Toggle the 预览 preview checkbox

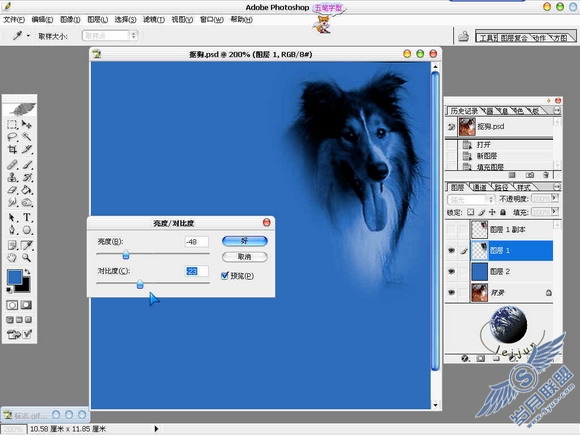click(225, 276)
